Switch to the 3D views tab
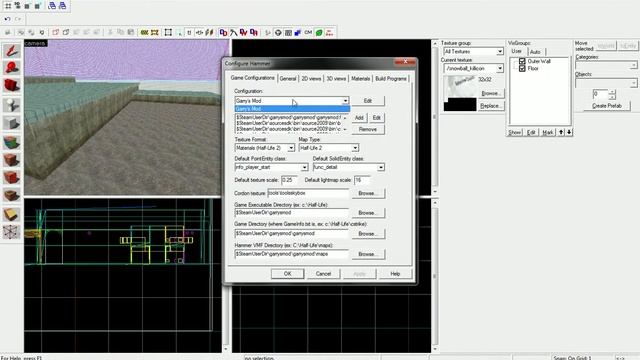The width and height of the screenshot is (640, 360). [336, 78]
